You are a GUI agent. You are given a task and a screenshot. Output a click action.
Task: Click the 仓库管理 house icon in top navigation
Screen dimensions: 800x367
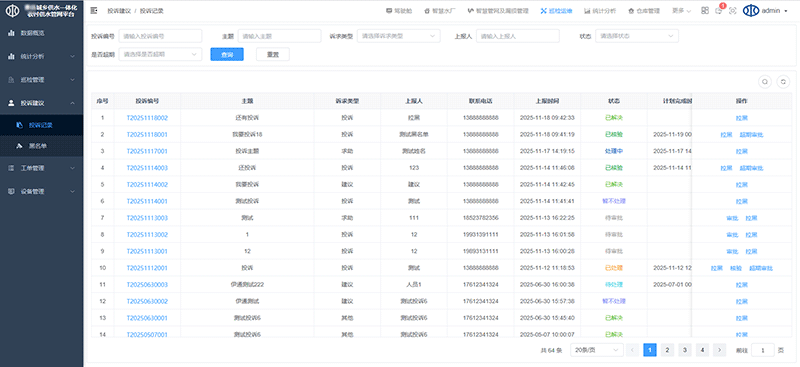coord(631,11)
